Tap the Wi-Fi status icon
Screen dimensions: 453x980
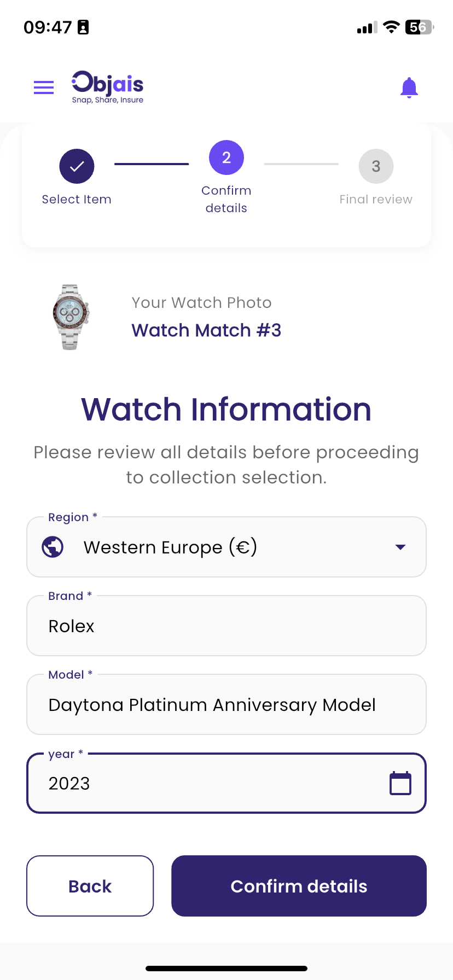pos(391,27)
